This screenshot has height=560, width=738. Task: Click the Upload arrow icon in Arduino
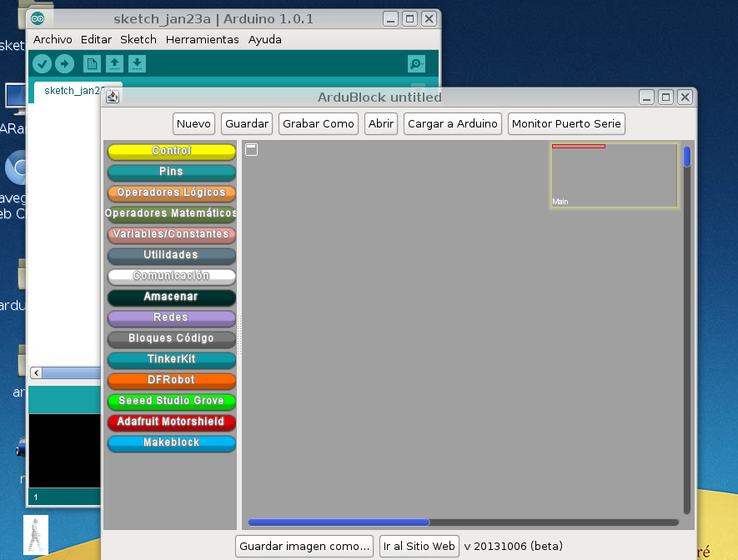pyautogui.click(x=64, y=63)
